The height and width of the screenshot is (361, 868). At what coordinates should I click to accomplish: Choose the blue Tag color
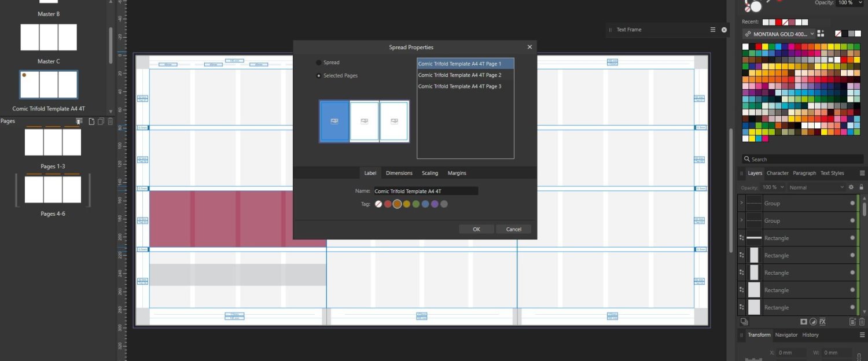425,204
